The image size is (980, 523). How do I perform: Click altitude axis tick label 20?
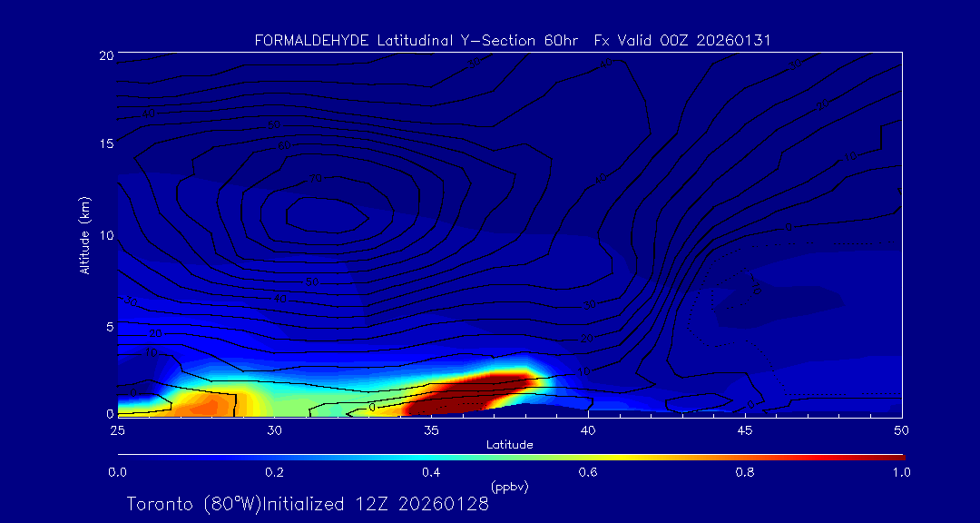pyautogui.click(x=104, y=55)
